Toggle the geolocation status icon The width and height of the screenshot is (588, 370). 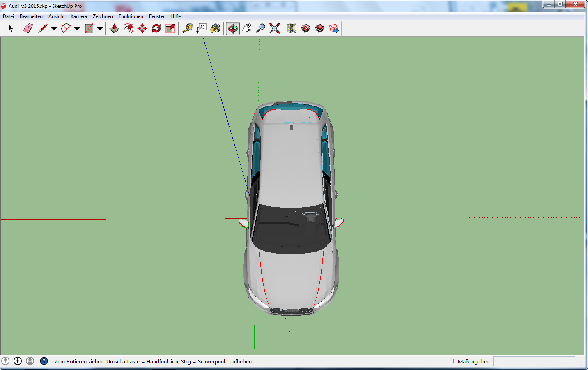pyautogui.click(x=5, y=361)
